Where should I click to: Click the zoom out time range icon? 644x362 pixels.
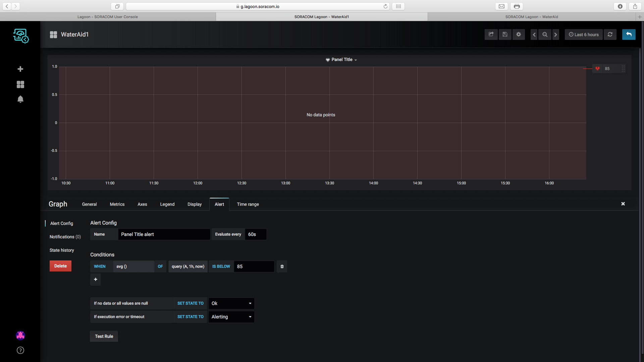(x=545, y=35)
